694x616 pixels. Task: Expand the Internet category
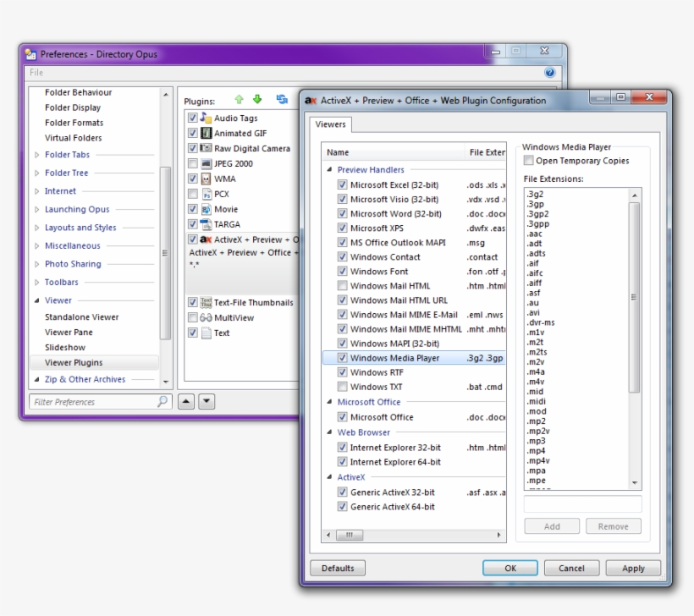tap(36, 191)
